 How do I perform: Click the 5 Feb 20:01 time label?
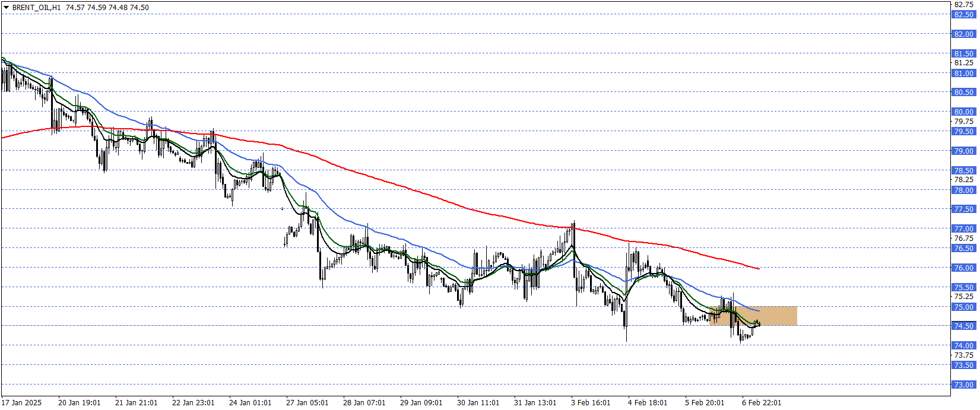(705, 402)
